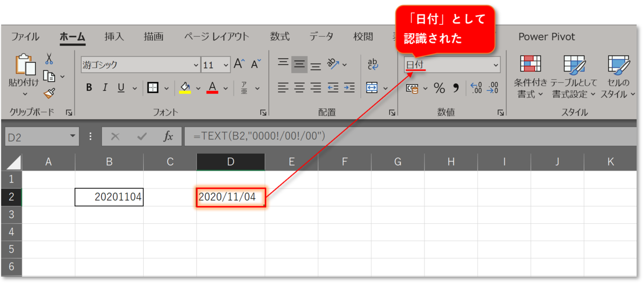644x285 pixels.
Task: Click the orientation (ab angled arrow) icon
Action: pos(333,64)
